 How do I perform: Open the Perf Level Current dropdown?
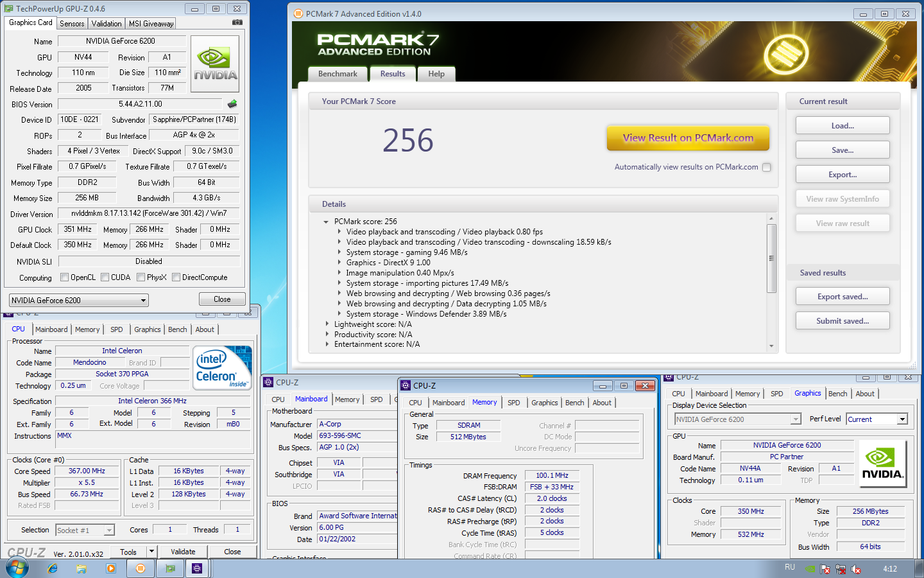[x=877, y=419]
